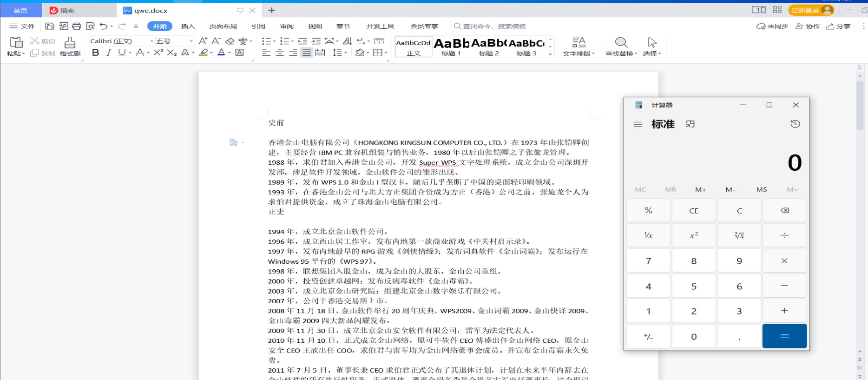Click calculator digit 7 button
The width and height of the screenshot is (868, 380).
pos(648,260)
